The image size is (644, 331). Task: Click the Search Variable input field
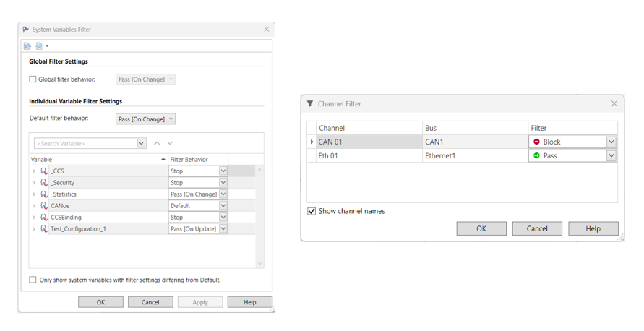tap(86, 143)
